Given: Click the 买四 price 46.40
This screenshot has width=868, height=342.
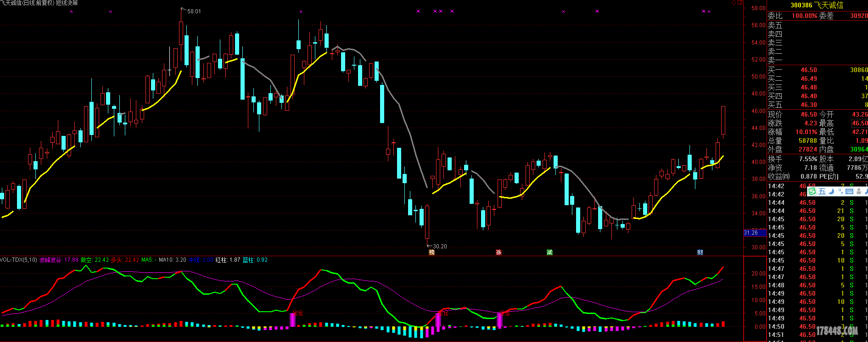Looking at the screenshot, I should (x=809, y=96).
